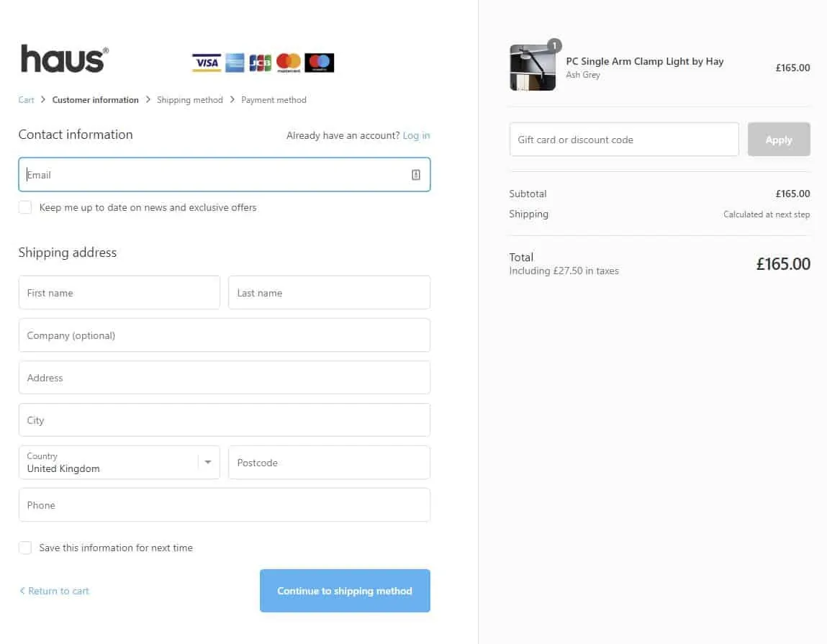The height and width of the screenshot is (644, 827).
Task: Click the Visa payment icon
Action: click(x=206, y=63)
